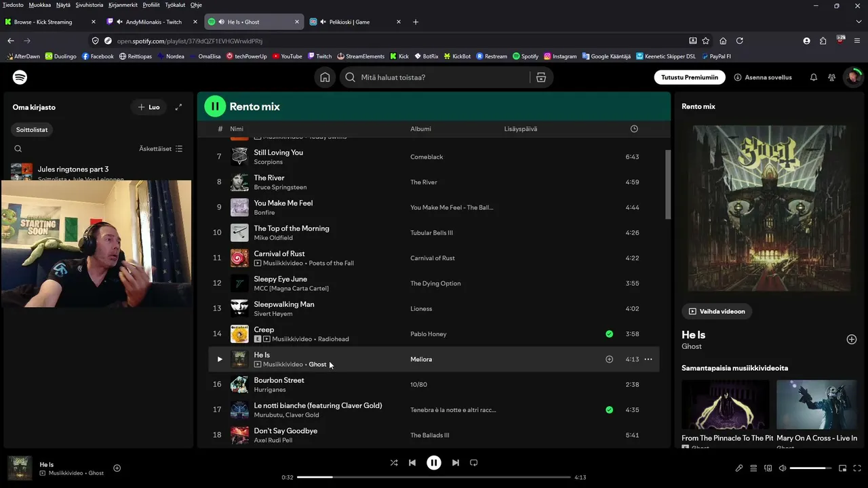Skip to the next track
Image resolution: width=868 pixels, height=488 pixels.
pyautogui.click(x=456, y=463)
